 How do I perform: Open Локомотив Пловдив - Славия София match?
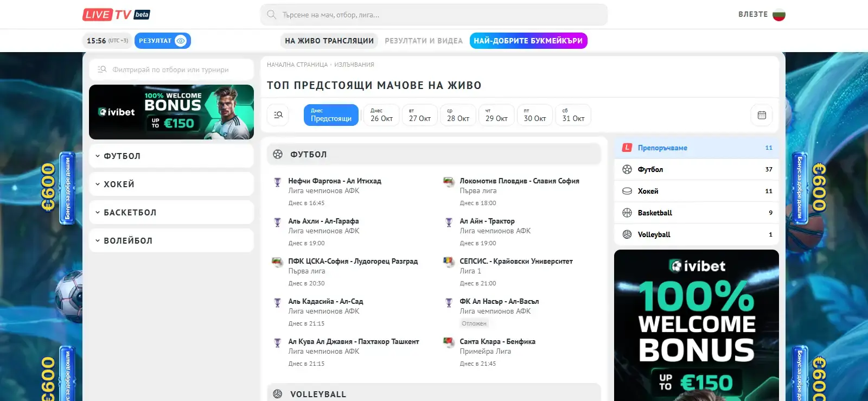[x=519, y=181]
